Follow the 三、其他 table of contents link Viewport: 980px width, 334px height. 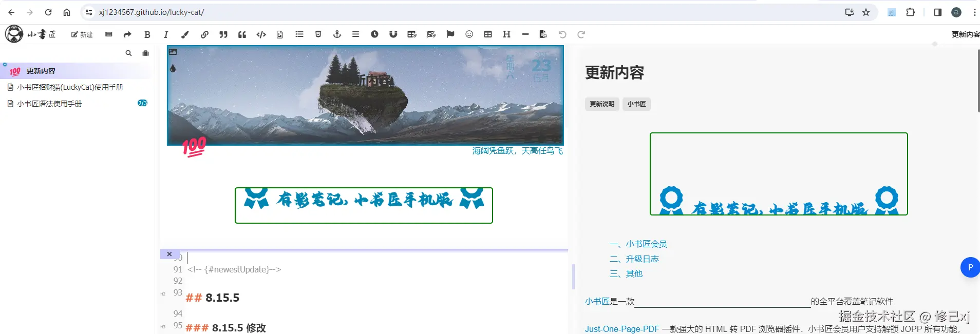click(x=626, y=274)
